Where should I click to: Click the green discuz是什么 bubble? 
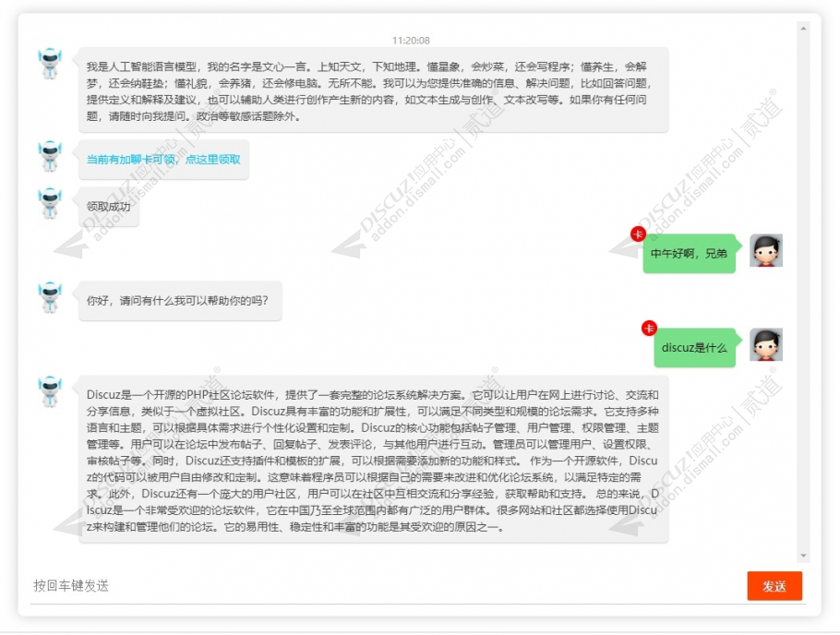(695, 348)
